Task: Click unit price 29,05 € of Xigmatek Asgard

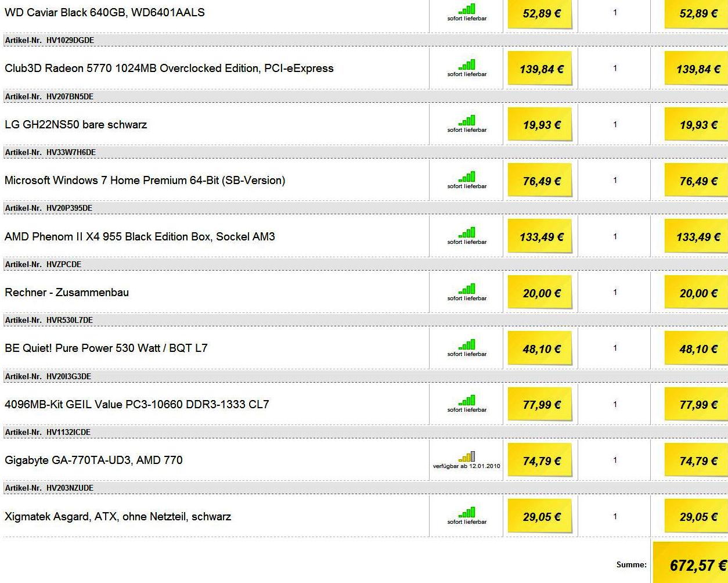Action: point(540,516)
